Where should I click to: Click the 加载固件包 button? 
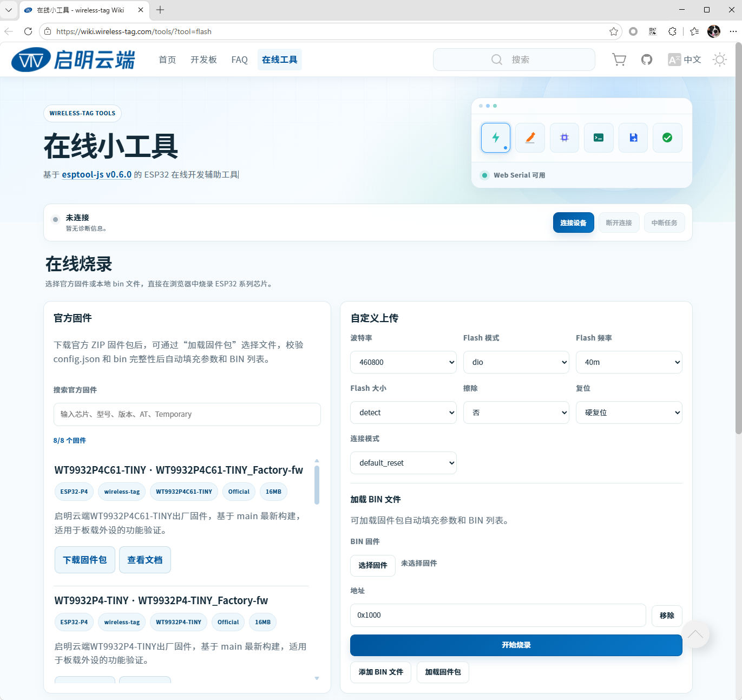(x=443, y=672)
